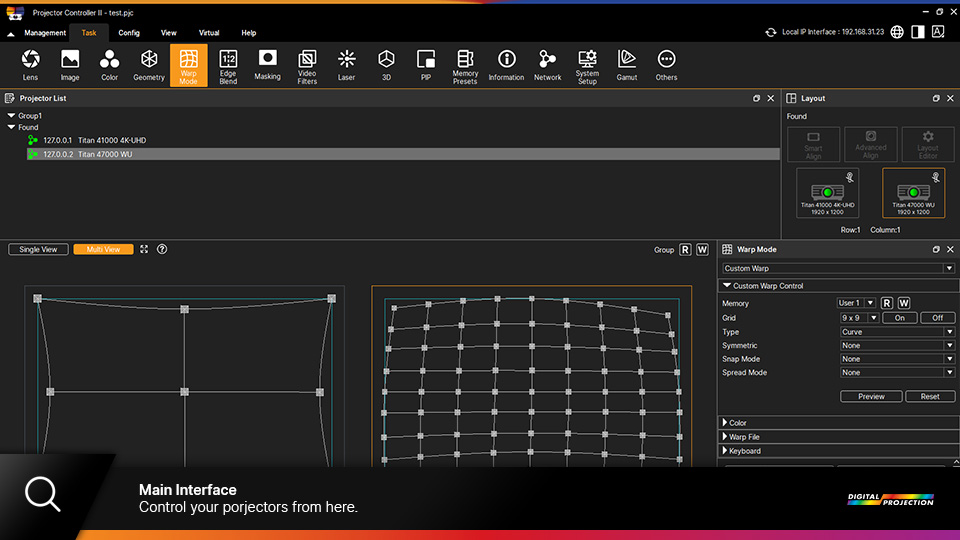This screenshot has height=540, width=960.
Task: Open the Edge Blend tool
Action: pos(228,65)
